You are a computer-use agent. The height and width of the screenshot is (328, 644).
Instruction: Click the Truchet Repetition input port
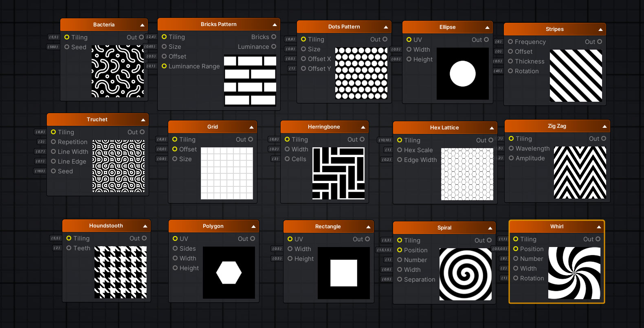pyautogui.click(x=53, y=142)
